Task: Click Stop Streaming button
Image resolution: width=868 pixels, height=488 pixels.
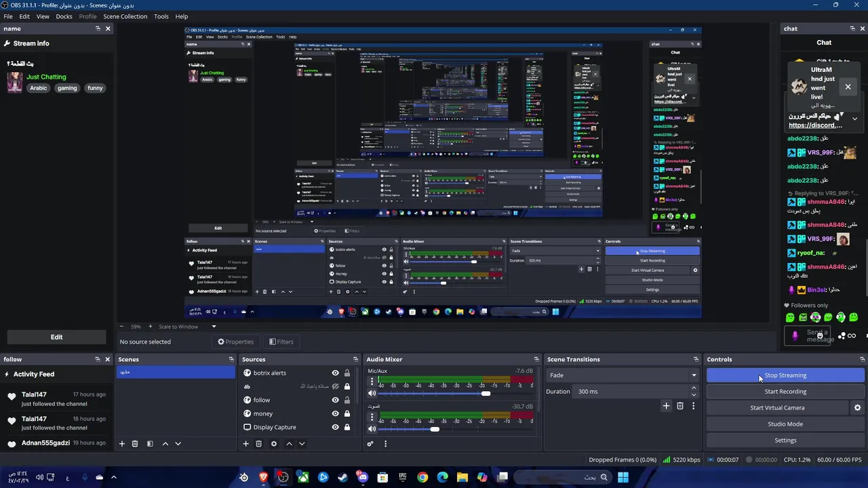Action: [x=785, y=375]
